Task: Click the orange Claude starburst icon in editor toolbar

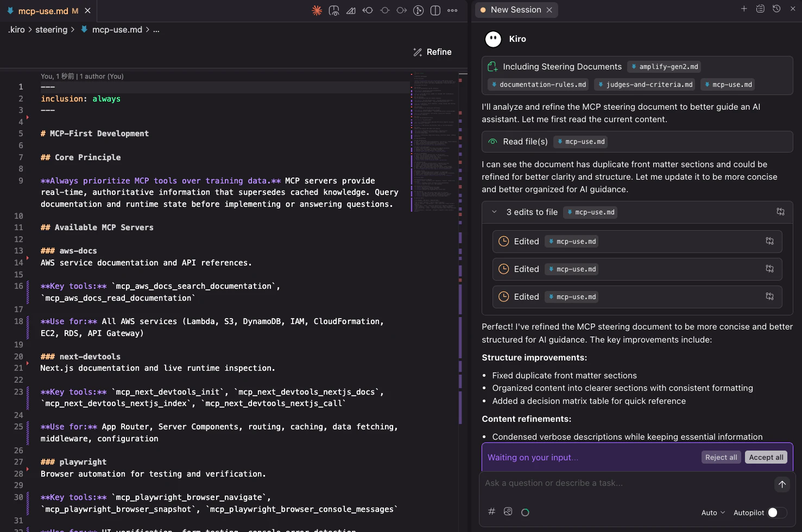Action: pos(317,10)
